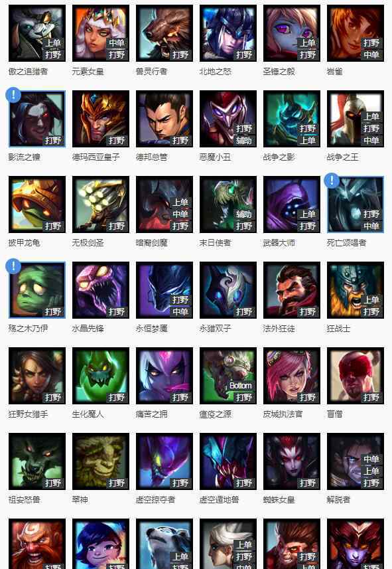Screen dimensions: 392x569
Task: Select the 翠神 champion thumbnail
Action: click(x=101, y=461)
